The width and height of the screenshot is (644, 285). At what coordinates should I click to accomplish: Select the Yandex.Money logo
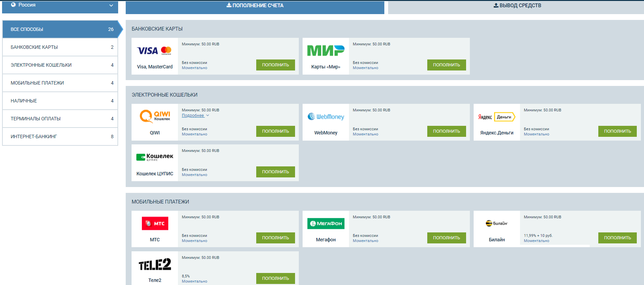tap(497, 117)
